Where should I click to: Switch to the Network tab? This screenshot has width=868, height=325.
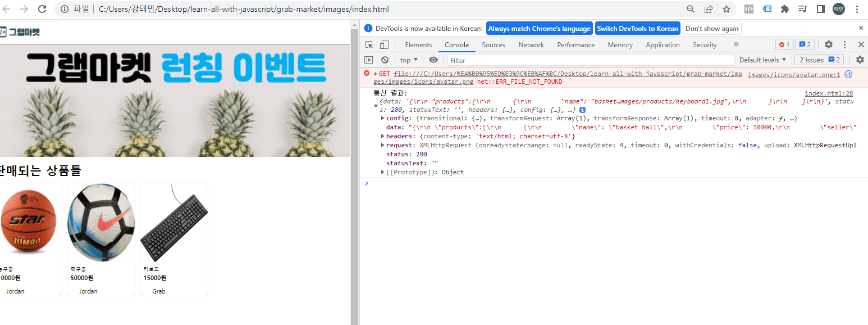(x=531, y=45)
